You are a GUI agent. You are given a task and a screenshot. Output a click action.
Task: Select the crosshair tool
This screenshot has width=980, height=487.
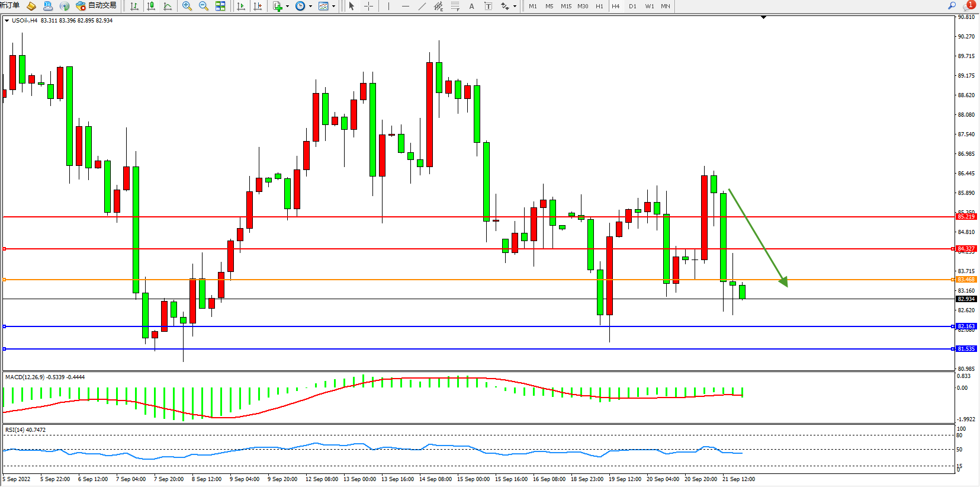tap(368, 6)
